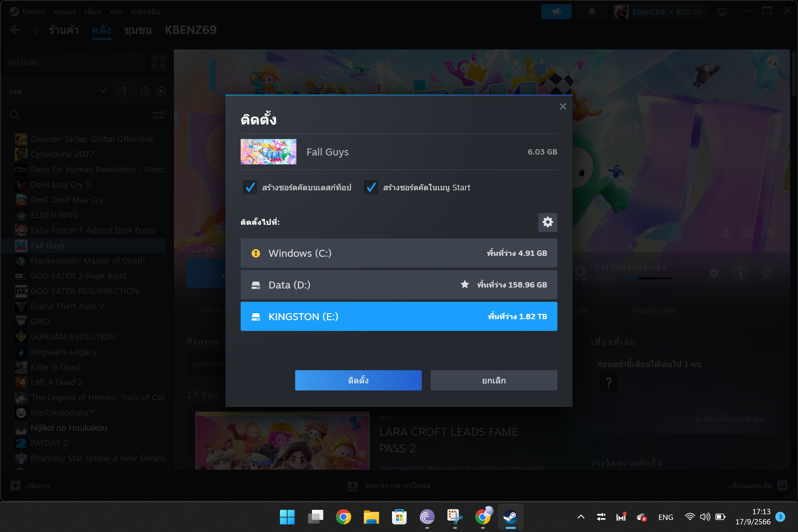Go forward with the right arrow navigation
798x532 pixels.
pos(35,30)
